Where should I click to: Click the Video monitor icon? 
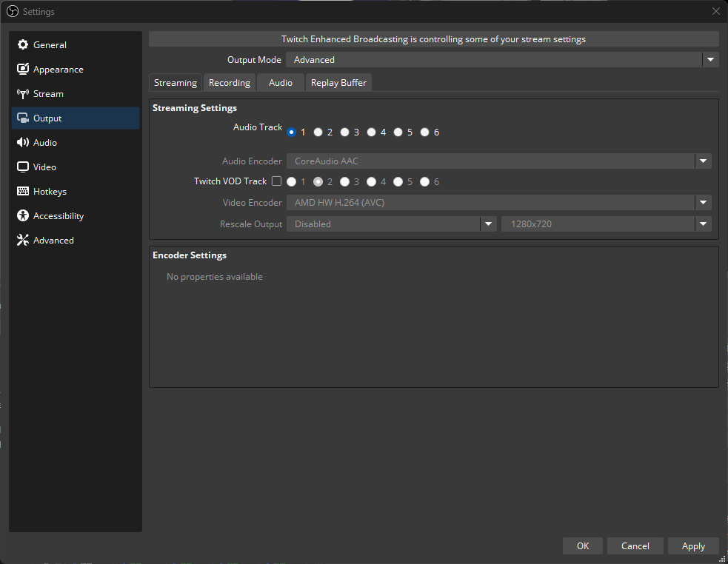coord(23,167)
